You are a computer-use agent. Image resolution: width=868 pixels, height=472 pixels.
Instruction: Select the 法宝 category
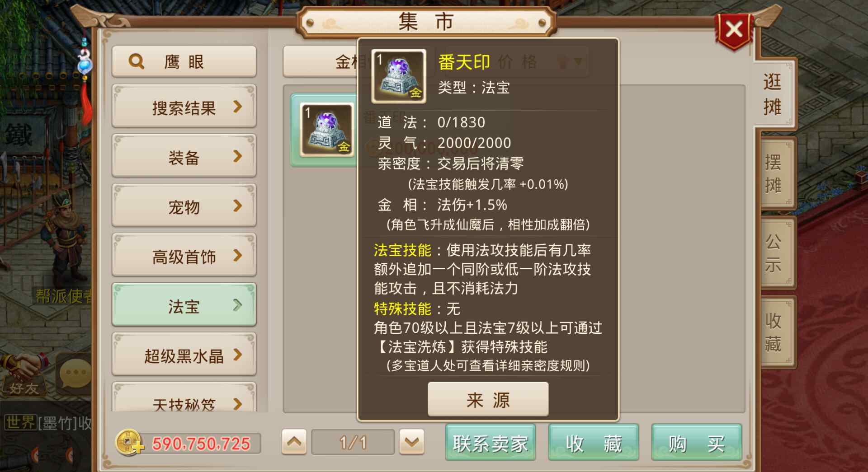click(x=184, y=305)
